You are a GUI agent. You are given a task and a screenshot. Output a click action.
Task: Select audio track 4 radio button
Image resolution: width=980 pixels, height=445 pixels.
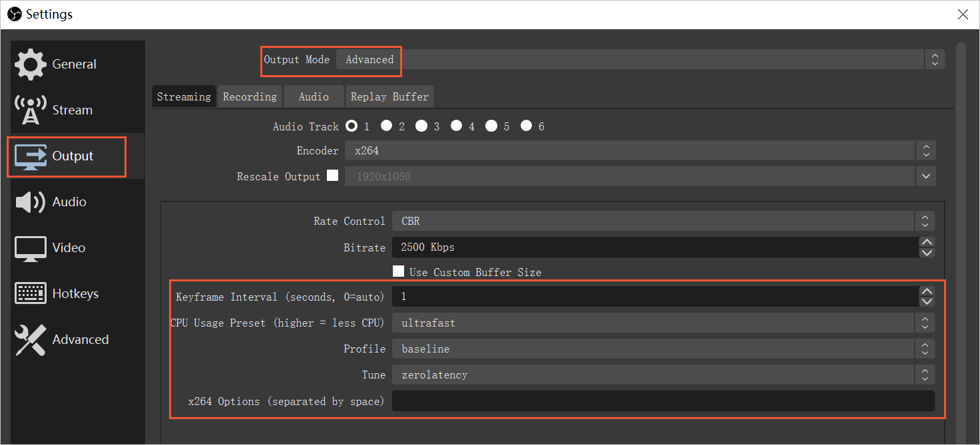coord(457,126)
